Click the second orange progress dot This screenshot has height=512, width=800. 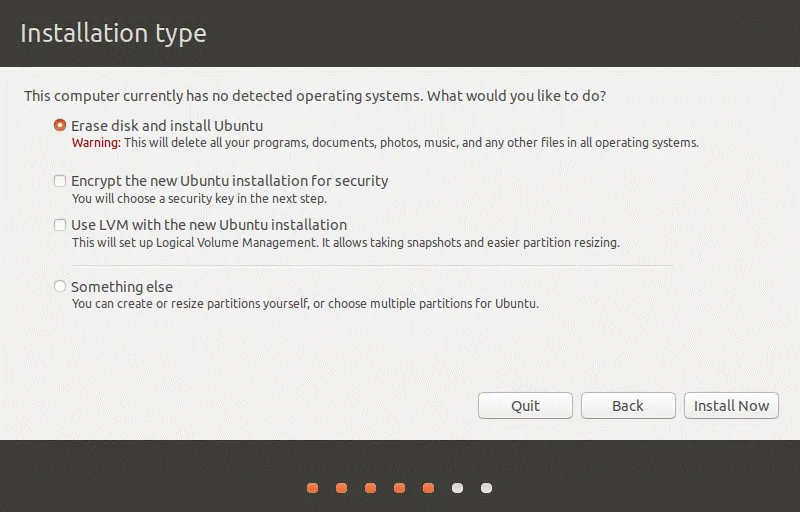point(341,488)
